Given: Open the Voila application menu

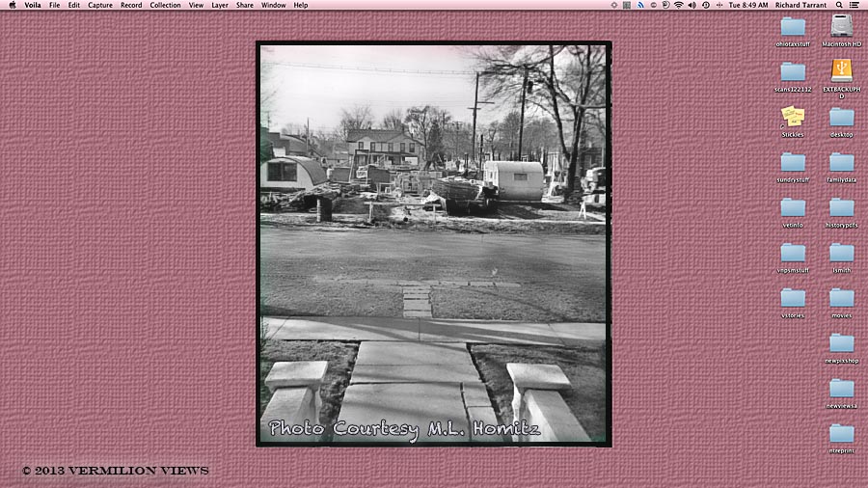Looking at the screenshot, I should click(x=33, y=5).
